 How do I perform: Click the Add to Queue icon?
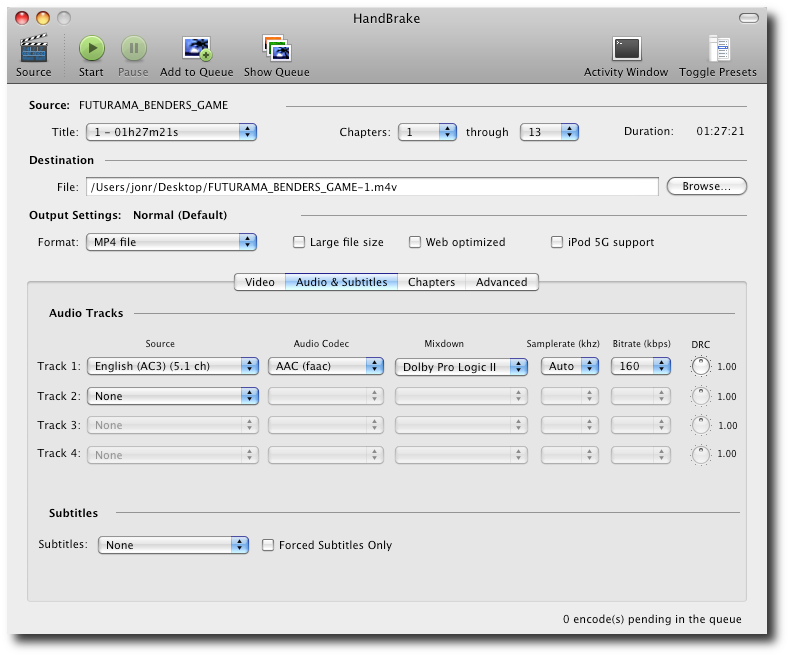pos(196,49)
